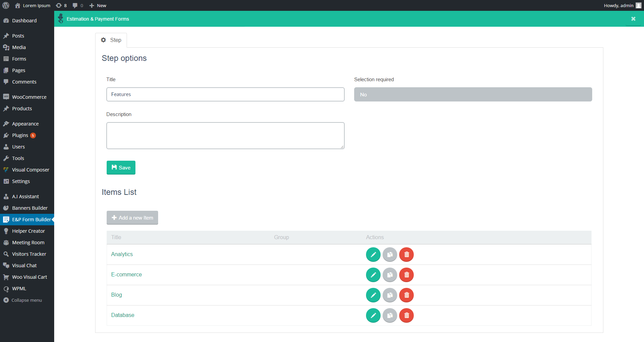The height and width of the screenshot is (342, 644).
Task: Edit the Database item
Action: point(373,315)
